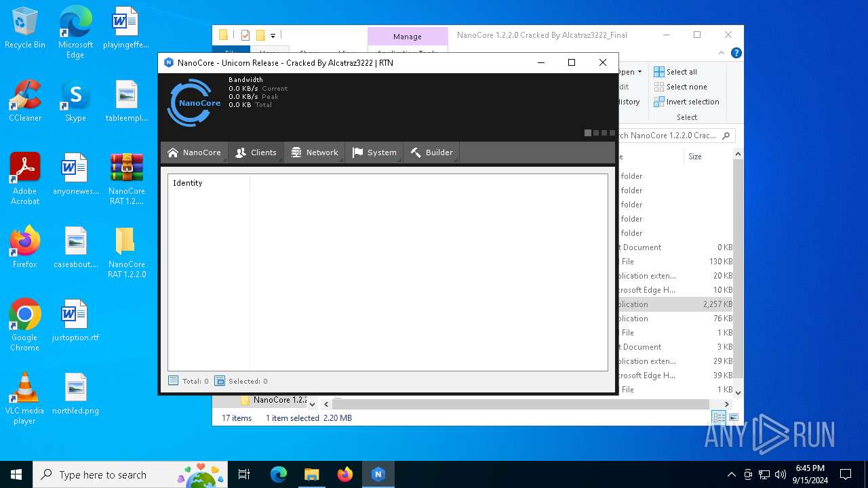Open Skype desktop shortcut
868x488 pixels.
75,102
